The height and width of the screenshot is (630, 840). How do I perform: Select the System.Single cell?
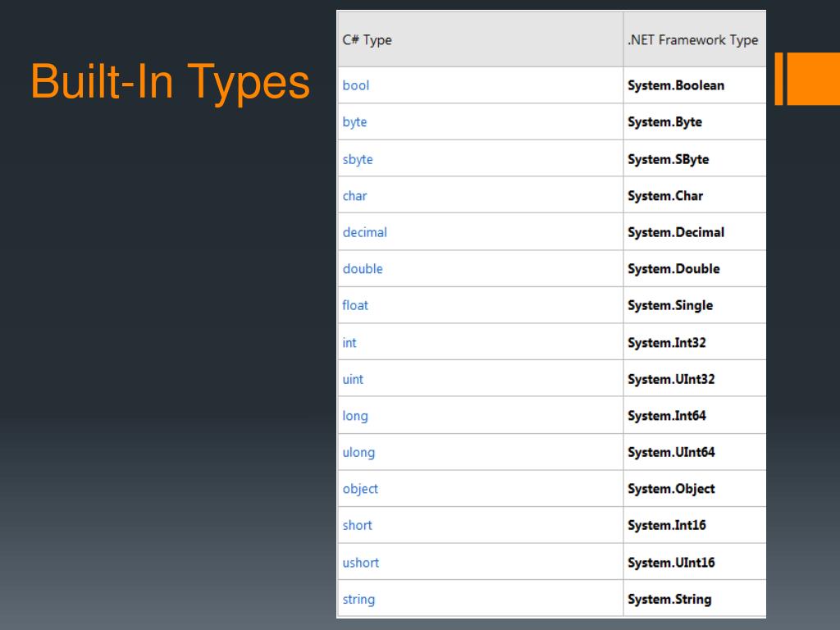click(x=694, y=305)
